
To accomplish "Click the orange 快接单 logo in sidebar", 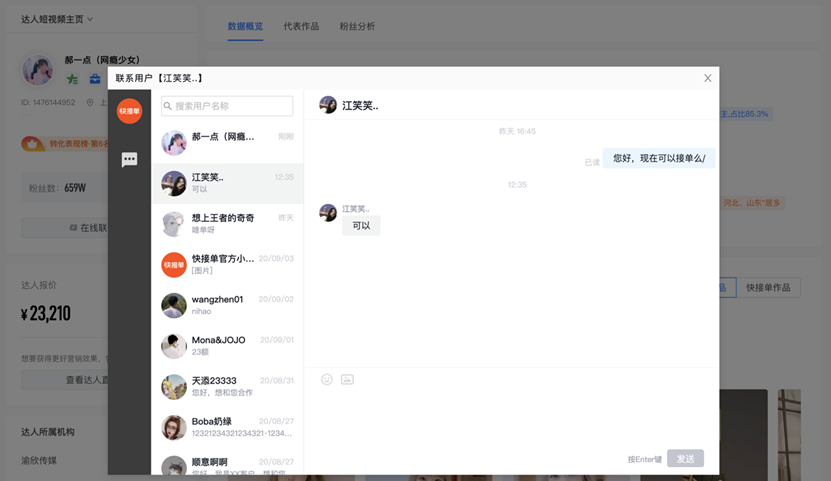I will pyautogui.click(x=129, y=111).
